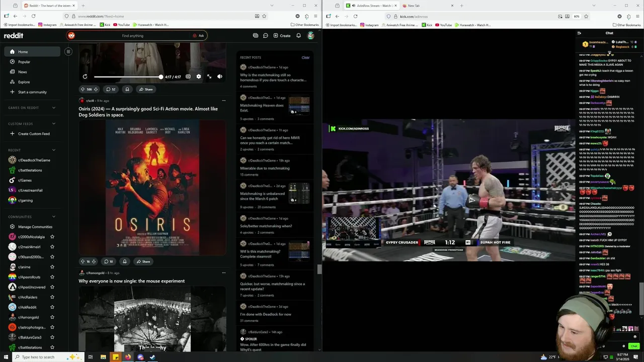Replay the finished Reddit video
The height and width of the screenshot is (362, 644).
click(x=85, y=76)
